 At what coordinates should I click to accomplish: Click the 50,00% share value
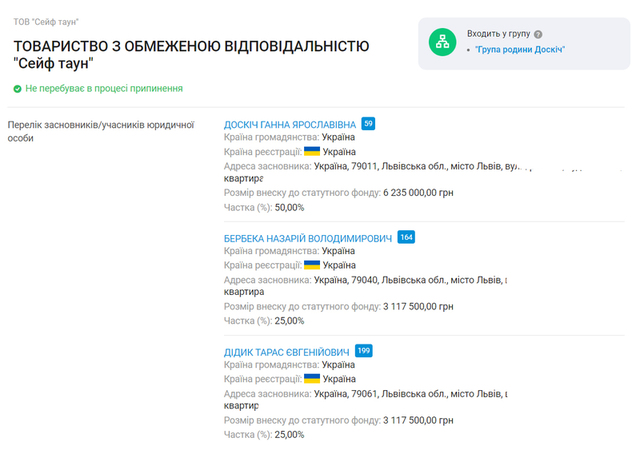(288, 207)
